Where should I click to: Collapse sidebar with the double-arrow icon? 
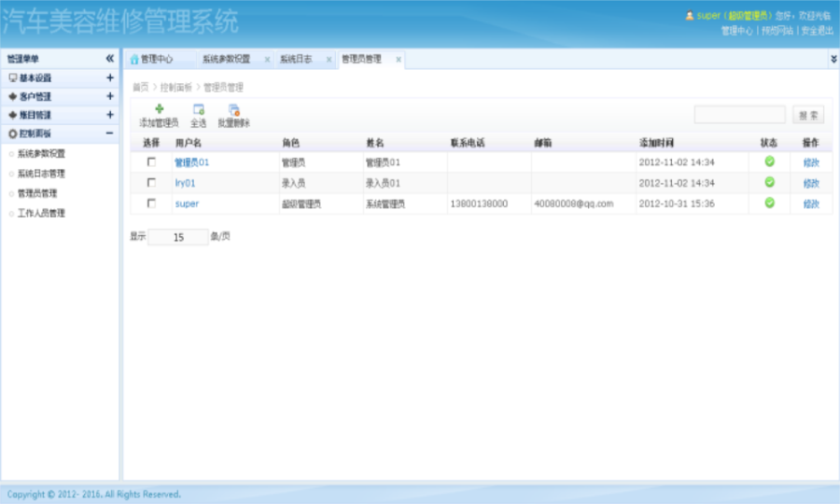click(x=109, y=59)
